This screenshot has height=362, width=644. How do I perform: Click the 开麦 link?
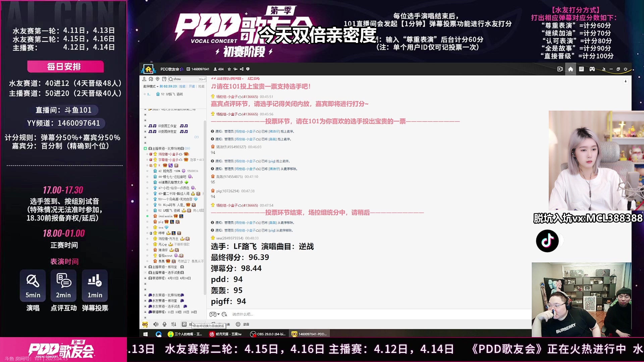click(x=192, y=86)
